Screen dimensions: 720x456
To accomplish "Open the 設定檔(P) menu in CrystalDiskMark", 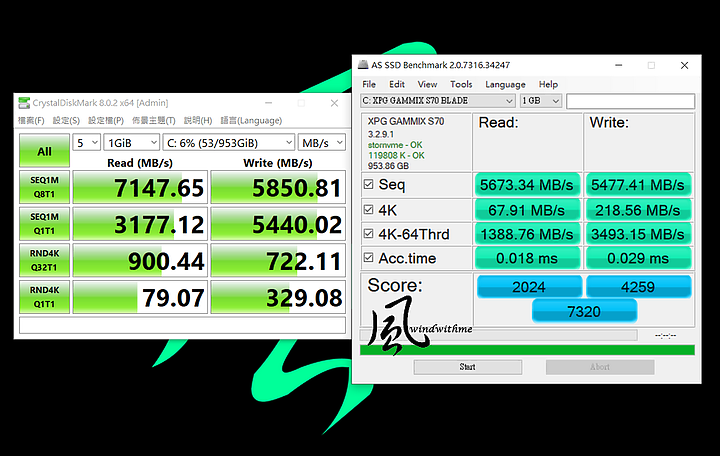I will [106, 120].
